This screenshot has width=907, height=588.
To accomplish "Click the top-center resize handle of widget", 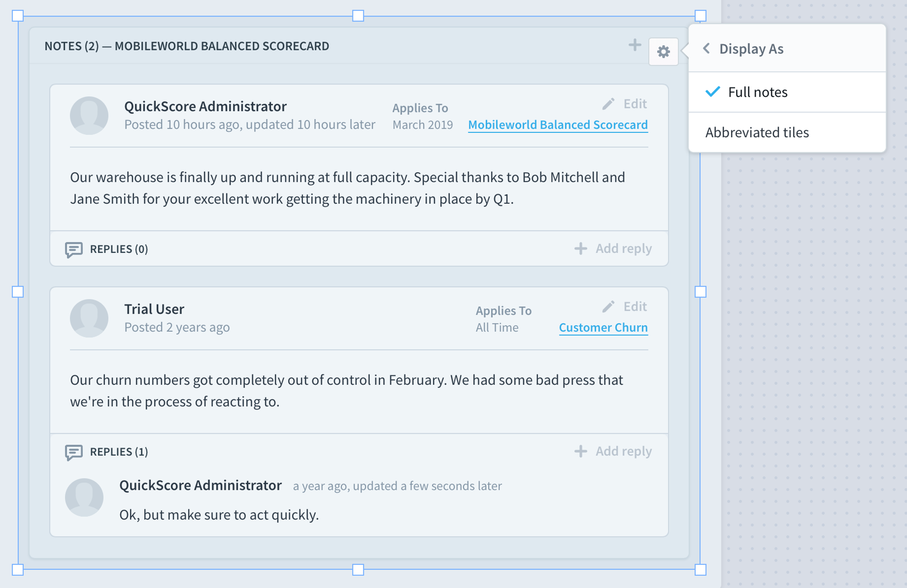I will tap(359, 16).
